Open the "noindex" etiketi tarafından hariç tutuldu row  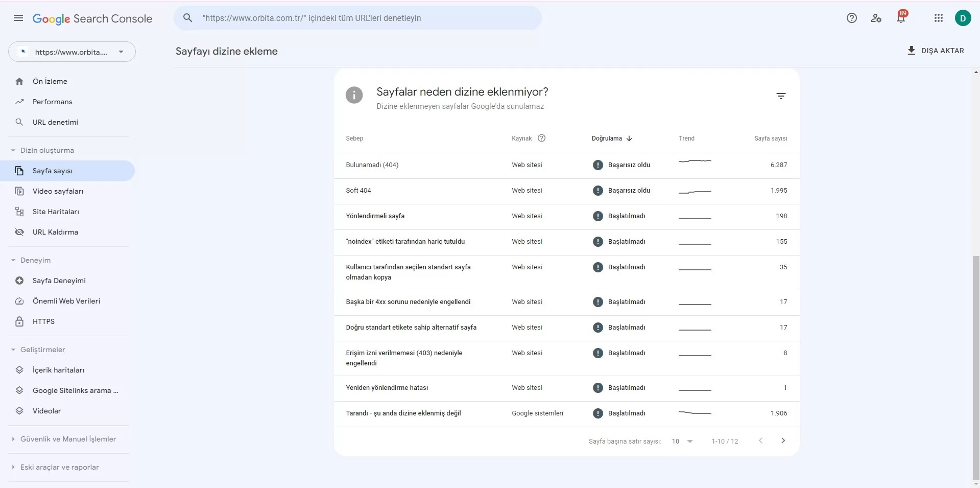[566, 242]
